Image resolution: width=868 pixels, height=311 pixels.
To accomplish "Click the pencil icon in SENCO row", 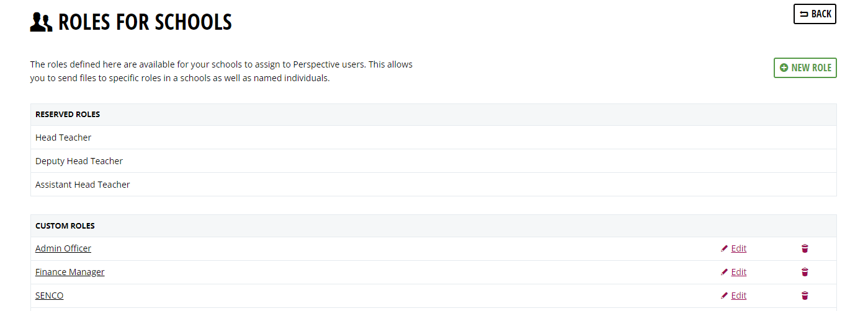I will click(724, 296).
